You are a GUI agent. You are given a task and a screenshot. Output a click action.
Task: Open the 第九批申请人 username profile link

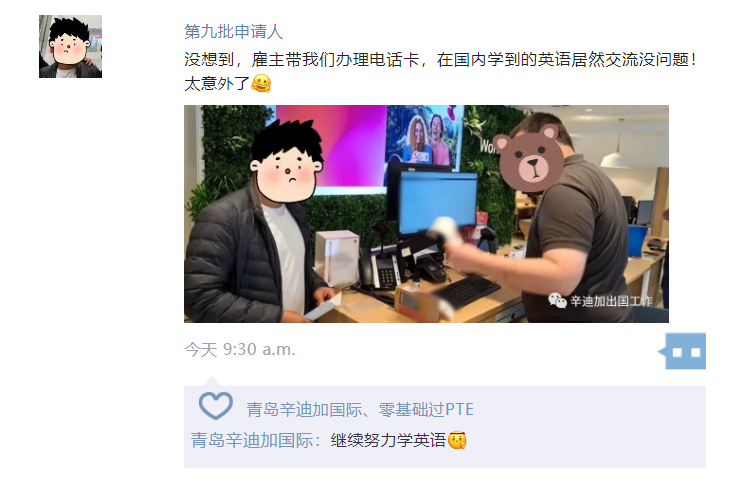[x=234, y=31]
